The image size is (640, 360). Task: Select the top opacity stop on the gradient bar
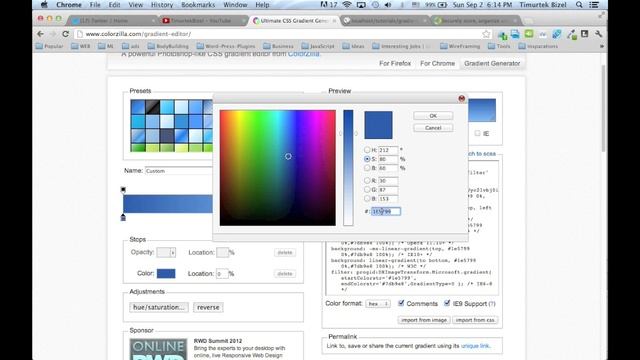tap(123, 190)
